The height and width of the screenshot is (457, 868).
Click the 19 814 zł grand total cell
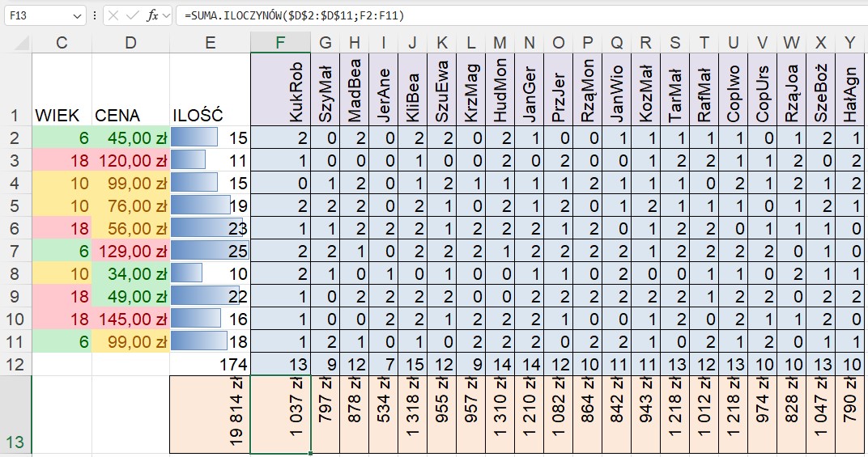210,414
